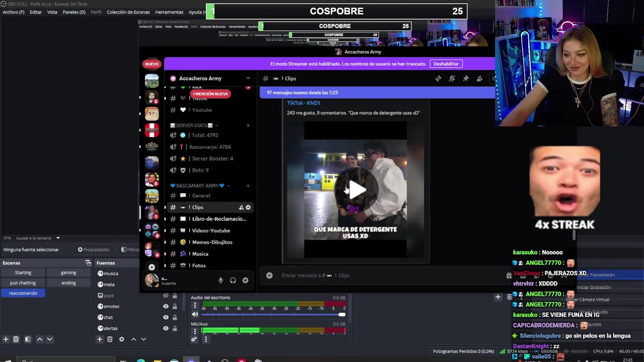The height and width of the screenshot is (362, 644).
Task: Select the ending scene
Action: click(x=68, y=283)
